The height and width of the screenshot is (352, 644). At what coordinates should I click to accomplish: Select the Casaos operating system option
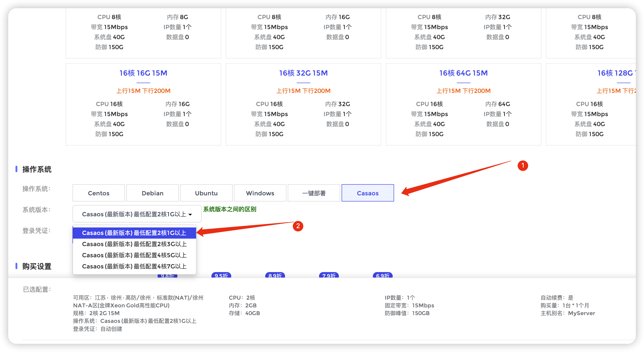pos(368,193)
